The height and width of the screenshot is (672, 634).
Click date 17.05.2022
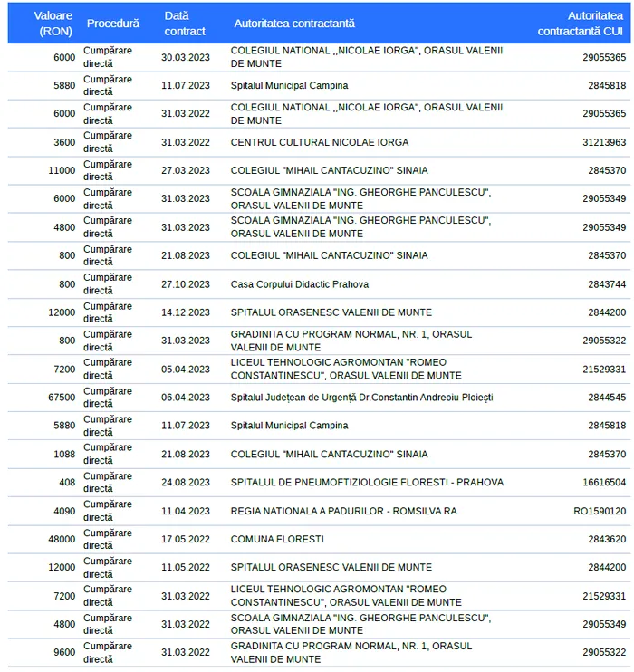186,539
